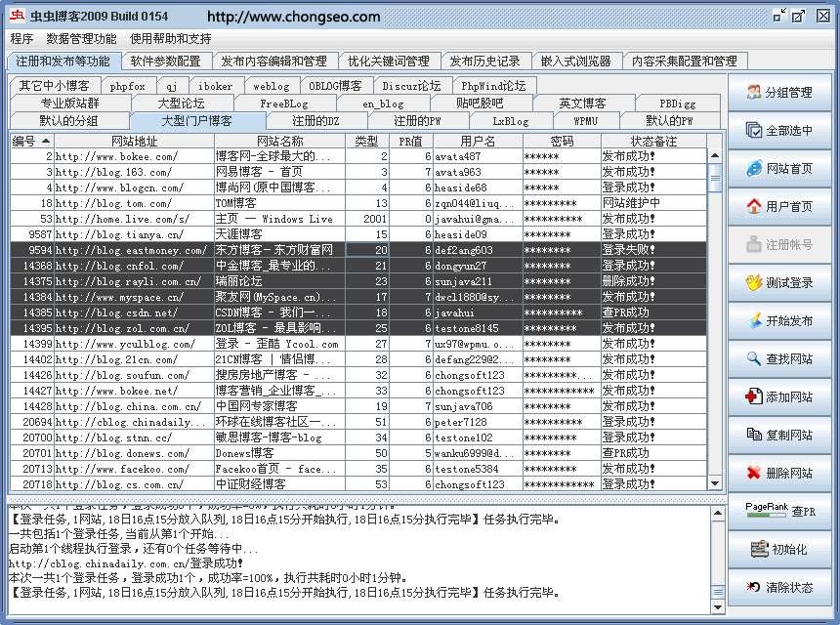This screenshot has height=625, width=840.
Task: Click the 天涯博客 name cell
Action: 279,234
